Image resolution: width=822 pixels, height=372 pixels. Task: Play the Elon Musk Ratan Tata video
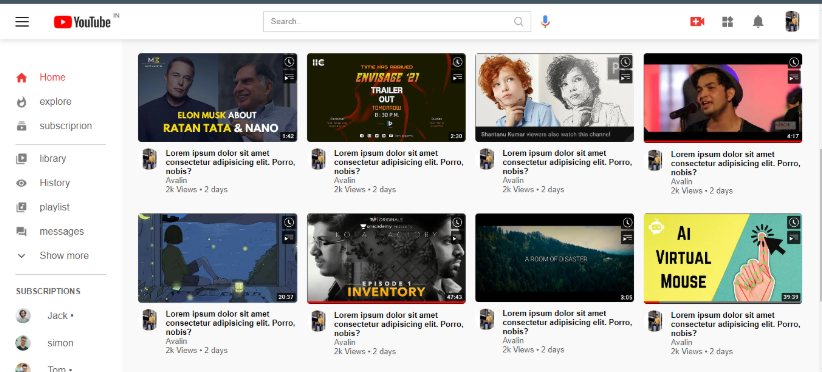218,97
